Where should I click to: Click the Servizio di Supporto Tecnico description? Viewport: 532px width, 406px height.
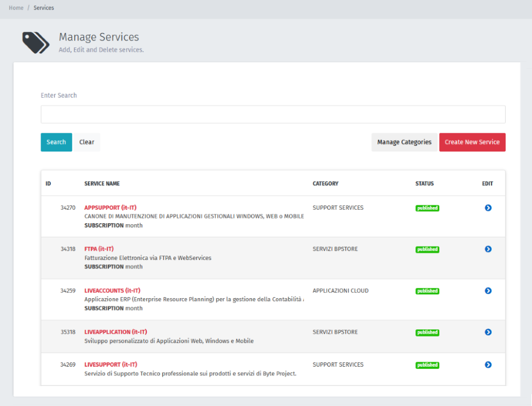pyautogui.click(x=190, y=374)
